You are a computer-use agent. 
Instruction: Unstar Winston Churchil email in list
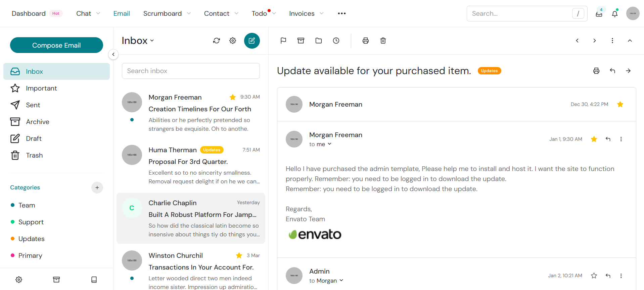point(239,255)
